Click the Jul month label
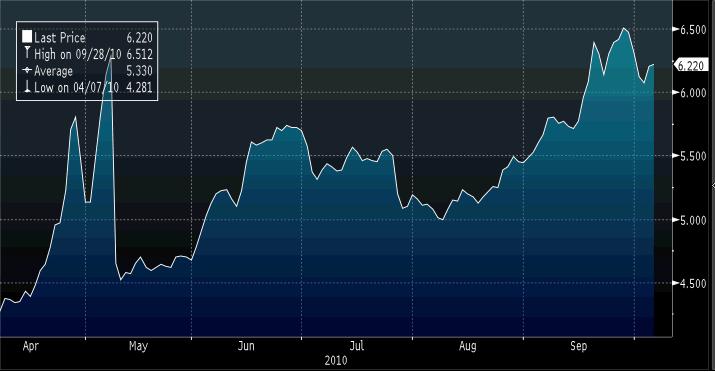 click(x=357, y=346)
